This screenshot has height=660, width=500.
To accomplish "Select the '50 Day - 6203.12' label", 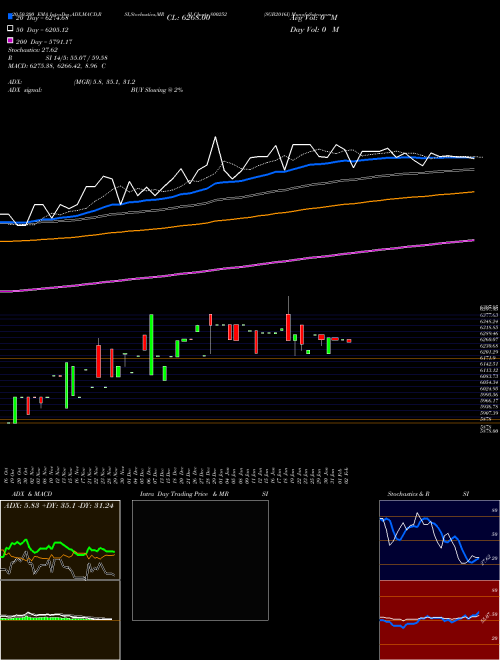I will (x=42, y=30).
